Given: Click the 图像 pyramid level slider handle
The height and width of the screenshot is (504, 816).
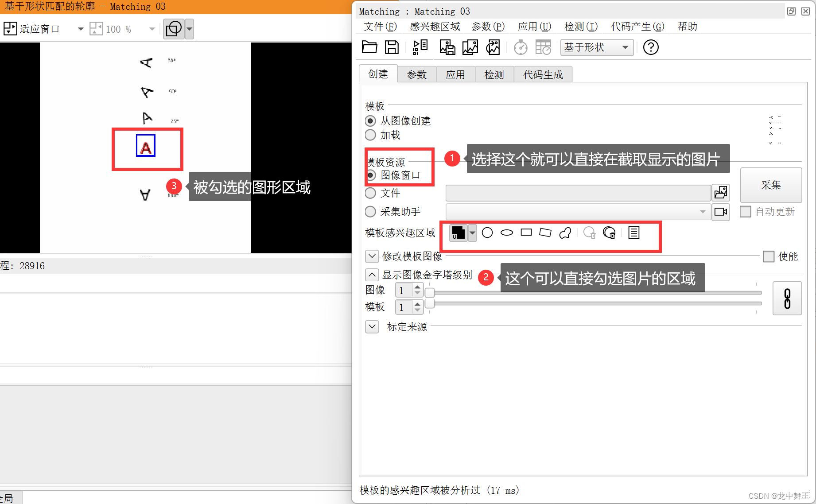Looking at the screenshot, I should [430, 292].
